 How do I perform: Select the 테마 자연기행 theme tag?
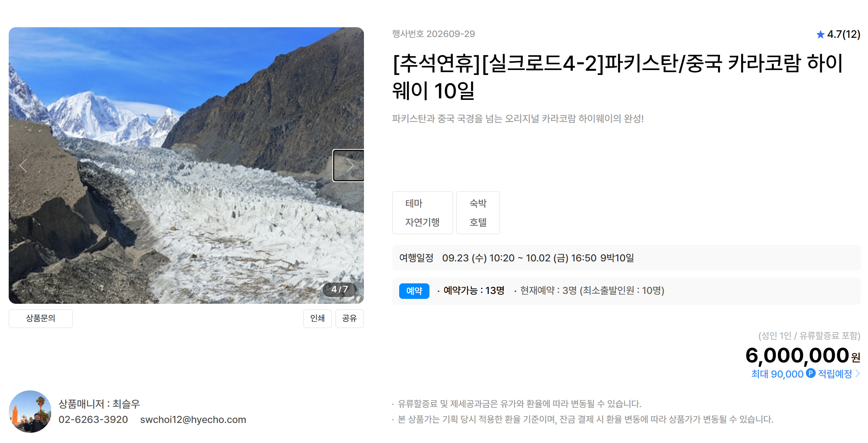click(423, 213)
